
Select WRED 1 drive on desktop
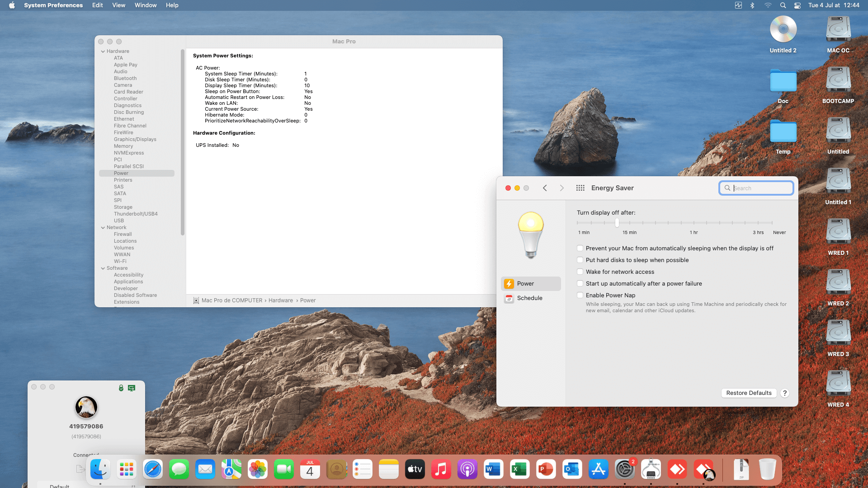pos(838,237)
